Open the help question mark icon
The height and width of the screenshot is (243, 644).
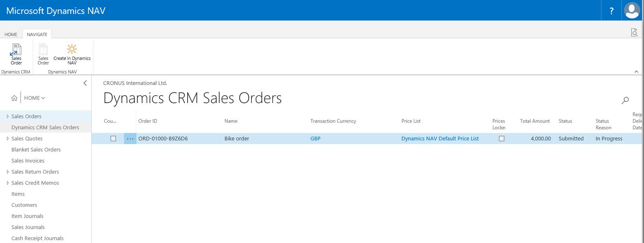[x=611, y=11]
